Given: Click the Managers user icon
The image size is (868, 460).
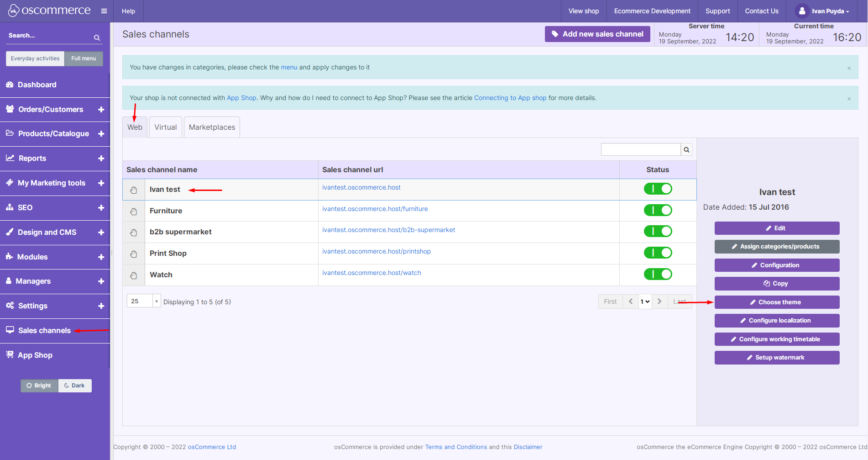Looking at the screenshot, I should 9,280.
